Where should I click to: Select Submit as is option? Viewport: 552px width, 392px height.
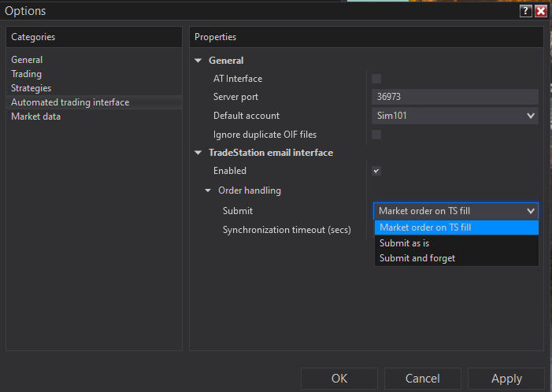point(404,243)
